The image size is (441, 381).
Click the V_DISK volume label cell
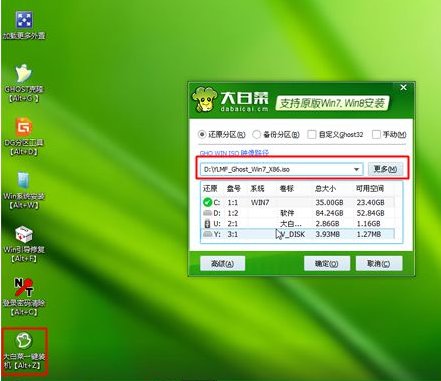tap(293, 234)
